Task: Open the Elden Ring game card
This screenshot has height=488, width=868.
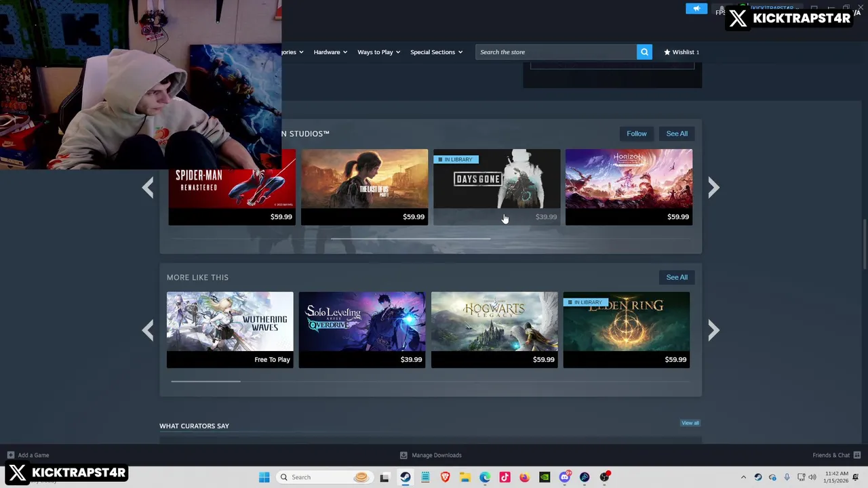Action: coord(627,330)
